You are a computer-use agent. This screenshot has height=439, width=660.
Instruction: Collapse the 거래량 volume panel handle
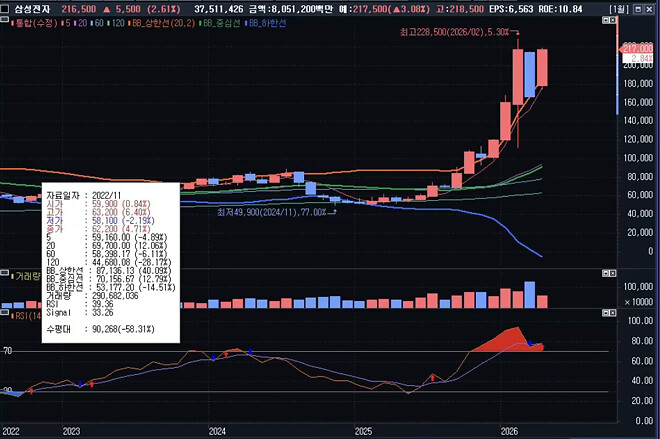4,273
